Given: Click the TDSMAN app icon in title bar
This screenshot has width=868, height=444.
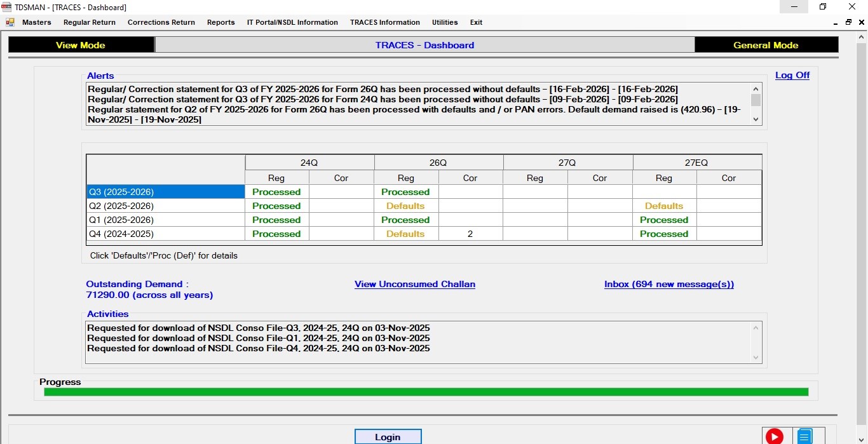Looking at the screenshot, I should (7, 7).
